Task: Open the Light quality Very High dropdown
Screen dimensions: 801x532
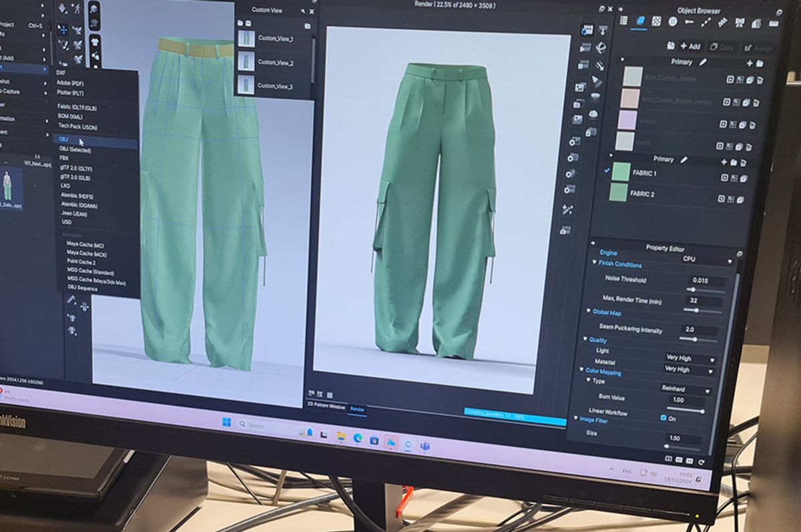Action: pos(691,358)
